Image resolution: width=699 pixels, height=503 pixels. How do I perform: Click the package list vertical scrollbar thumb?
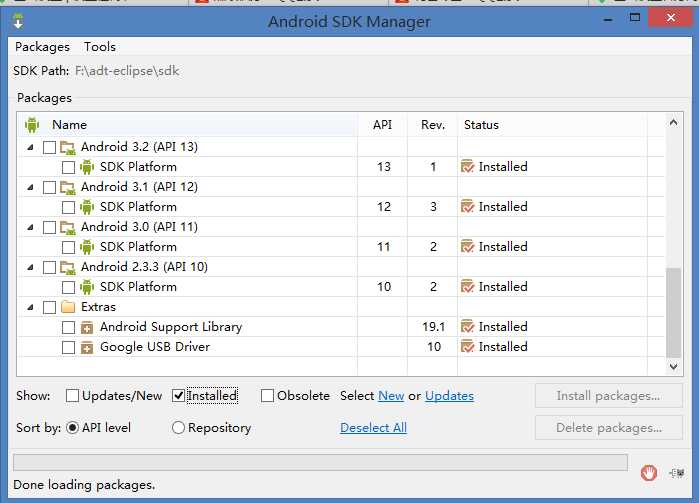point(674,312)
